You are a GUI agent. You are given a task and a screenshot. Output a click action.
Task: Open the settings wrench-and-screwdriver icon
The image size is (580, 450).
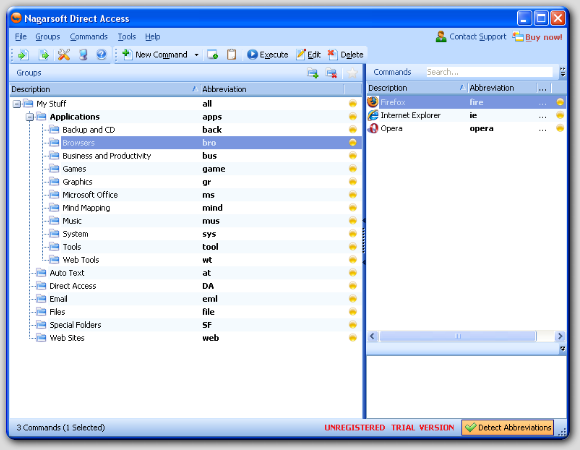(x=64, y=55)
